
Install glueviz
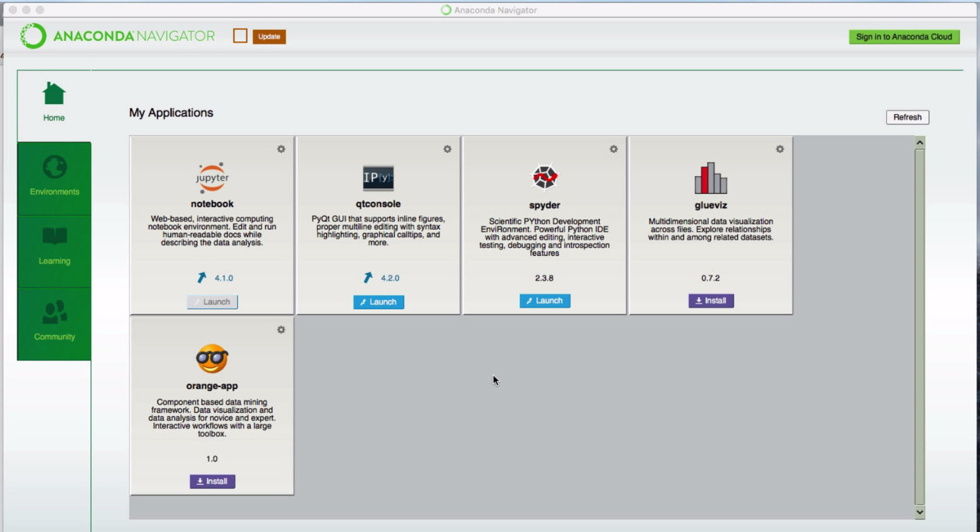pyautogui.click(x=711, y=300)
